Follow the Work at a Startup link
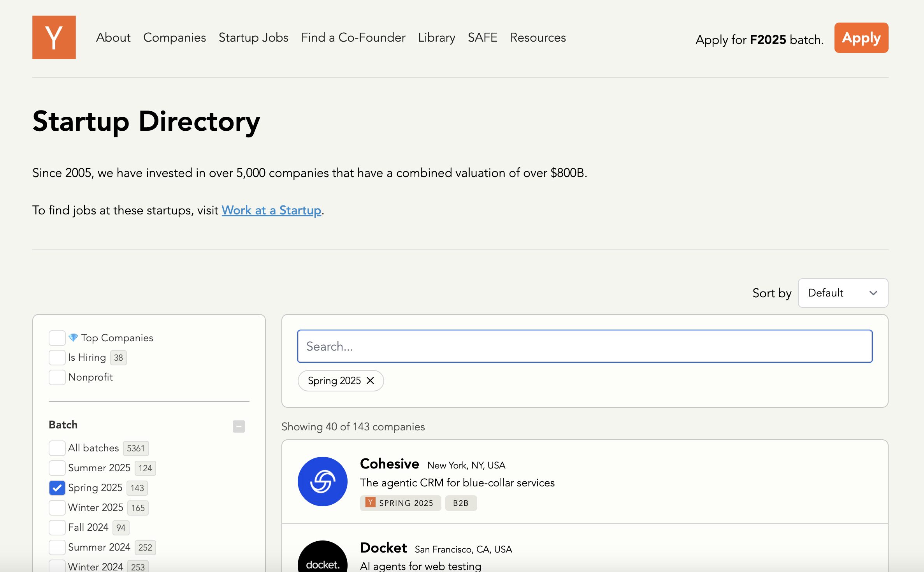The height and width of the screenshot is (572, 924). tap(271, 210)
